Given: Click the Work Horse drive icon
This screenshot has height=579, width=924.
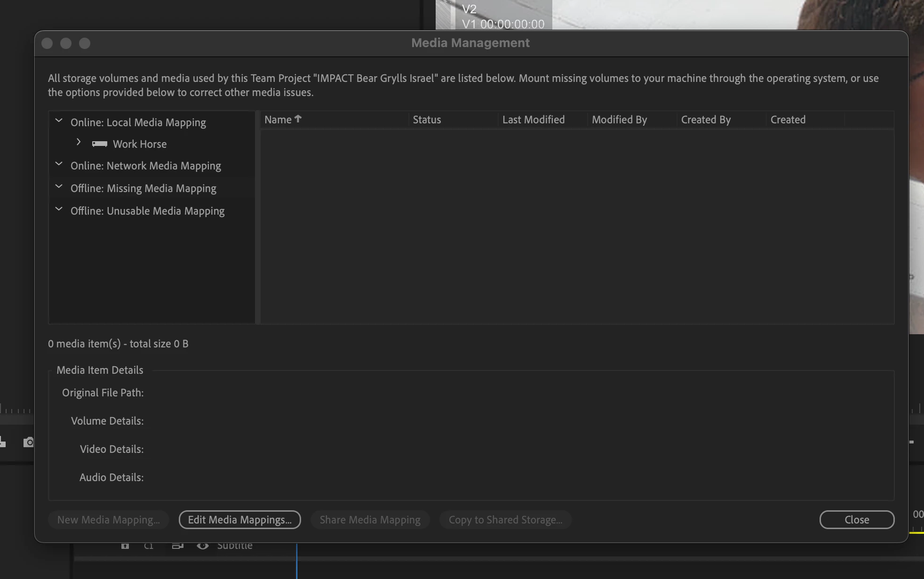Looking at the screenshot, I should 99,144.
